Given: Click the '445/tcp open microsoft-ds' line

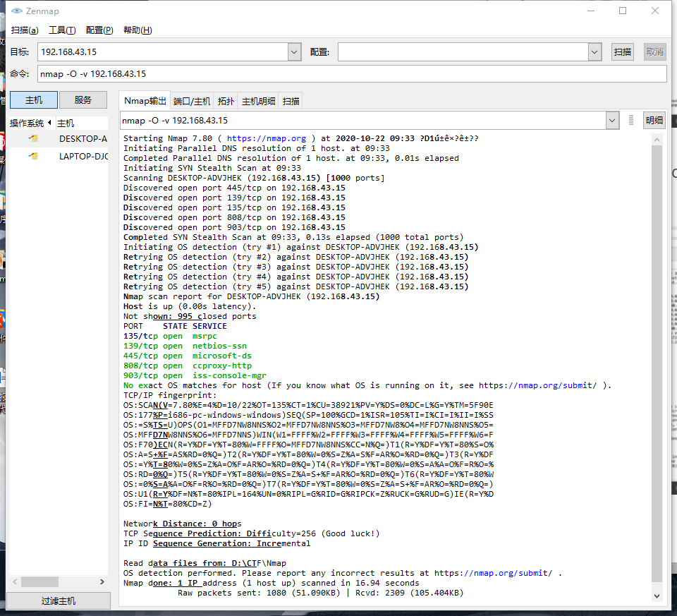Looking at the screenshot, I should point(188,356).
